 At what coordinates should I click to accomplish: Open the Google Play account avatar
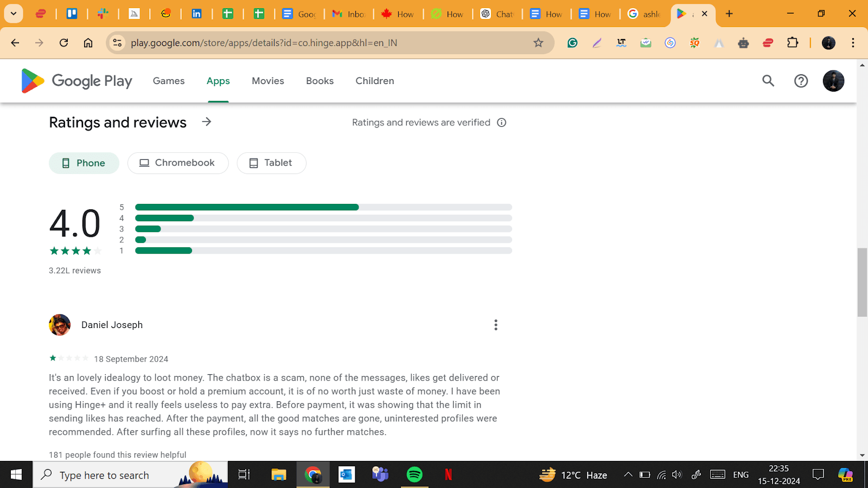pos(833,81)
